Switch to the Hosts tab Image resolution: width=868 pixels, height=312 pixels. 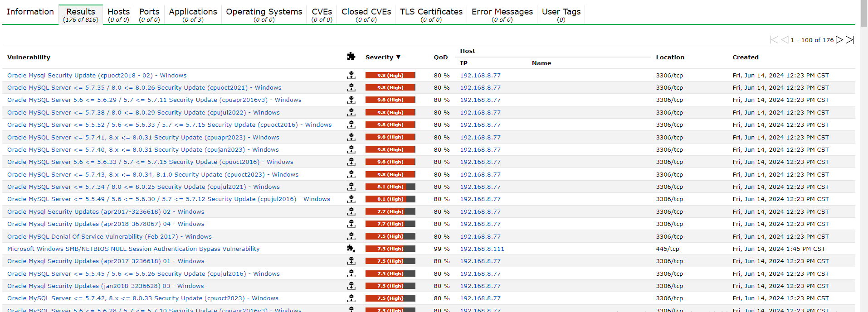click(x=118, y=14)
